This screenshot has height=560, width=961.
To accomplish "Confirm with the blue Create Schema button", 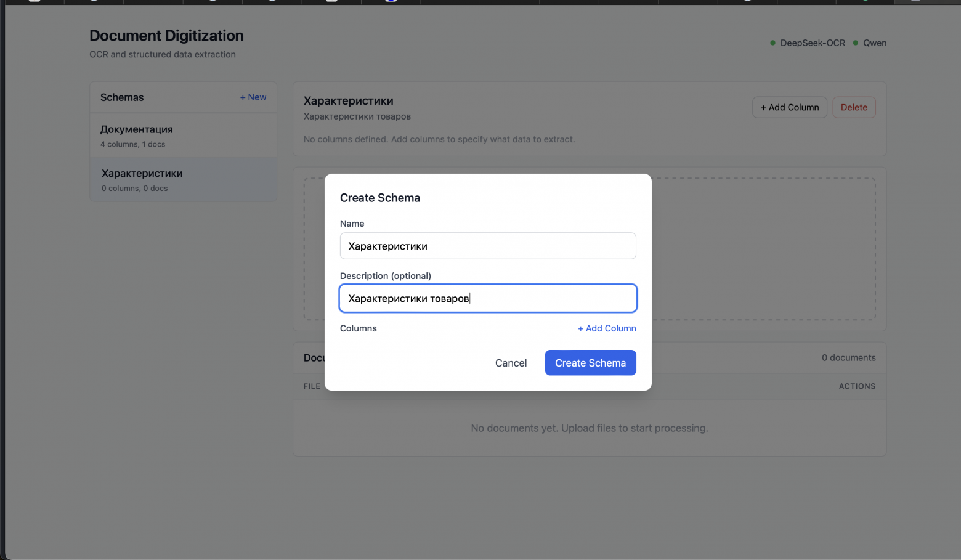I will click(590, 363).
